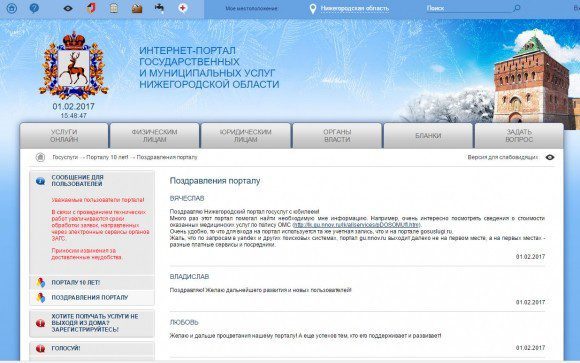Click the Поздравления порталу breadcrumb
580x363 pixels.
click(x=167, y=157)
